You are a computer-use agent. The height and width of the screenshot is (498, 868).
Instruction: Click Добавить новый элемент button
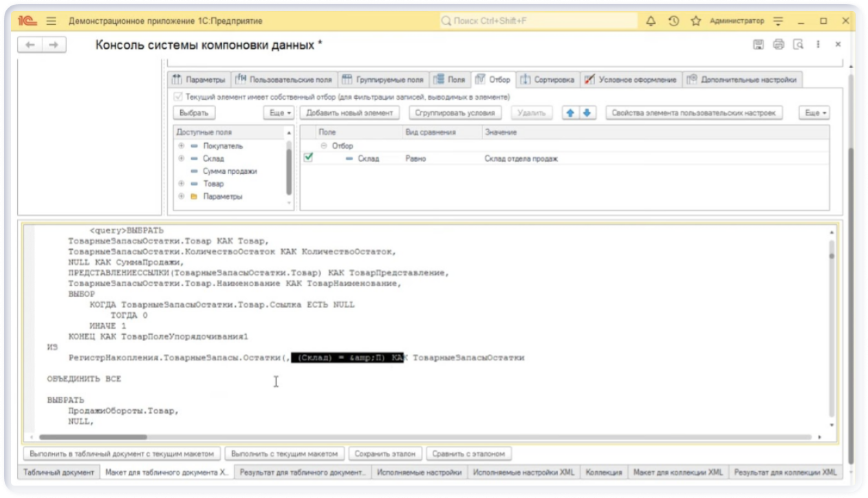pos(349,113)
